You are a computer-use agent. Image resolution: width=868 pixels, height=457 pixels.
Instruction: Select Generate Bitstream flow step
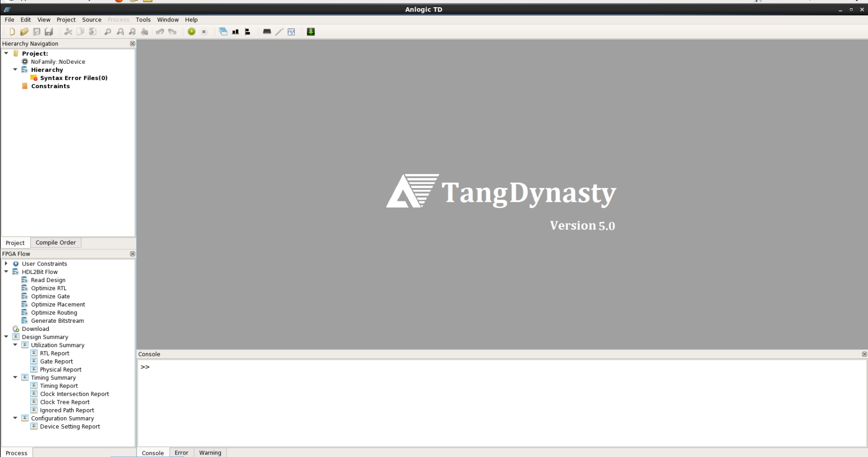58,321
